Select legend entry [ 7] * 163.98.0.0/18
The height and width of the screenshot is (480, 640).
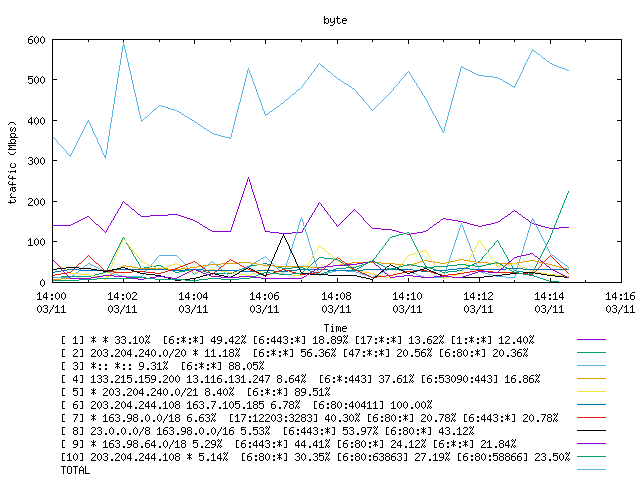(309, 418)
